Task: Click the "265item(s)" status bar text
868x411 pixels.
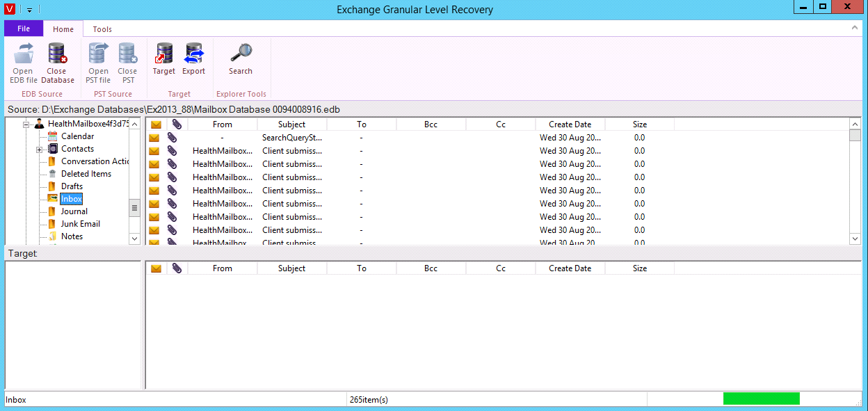Action: (x=369, y=400)
